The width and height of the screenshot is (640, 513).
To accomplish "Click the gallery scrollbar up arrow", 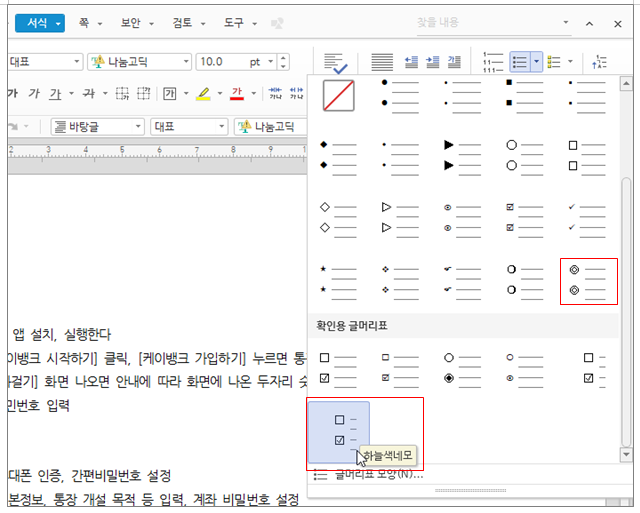I will [626, 84].
